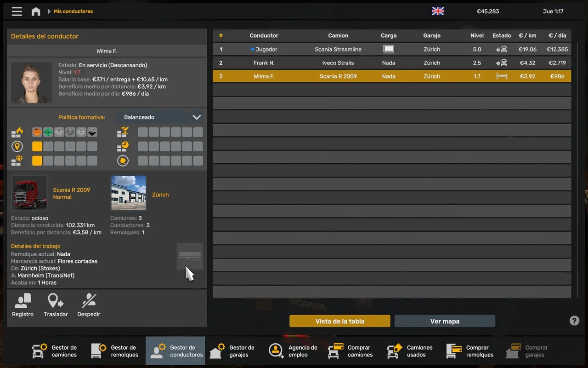Click the filled long distance skill square
588x368 pixels.
point(37,147)
